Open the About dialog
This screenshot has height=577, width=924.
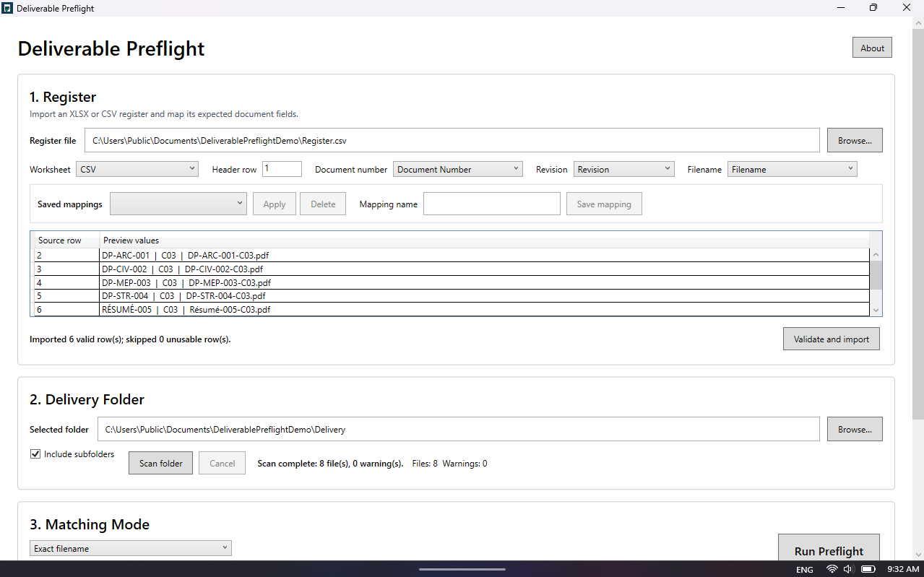pos(872,48)
